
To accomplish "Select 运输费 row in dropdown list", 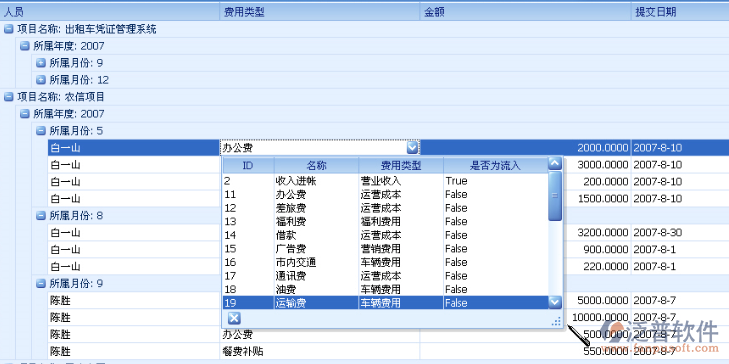I will [x=385, y=303].
